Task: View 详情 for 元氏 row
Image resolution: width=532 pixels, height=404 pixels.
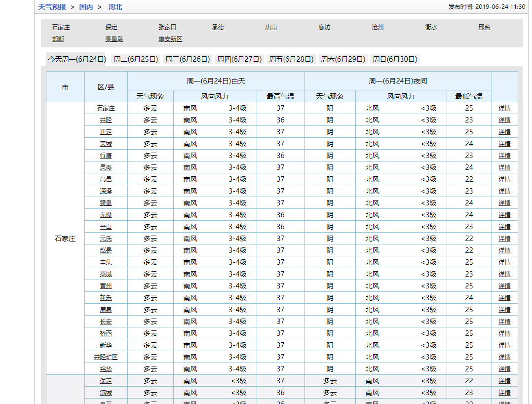Action: 504,239
